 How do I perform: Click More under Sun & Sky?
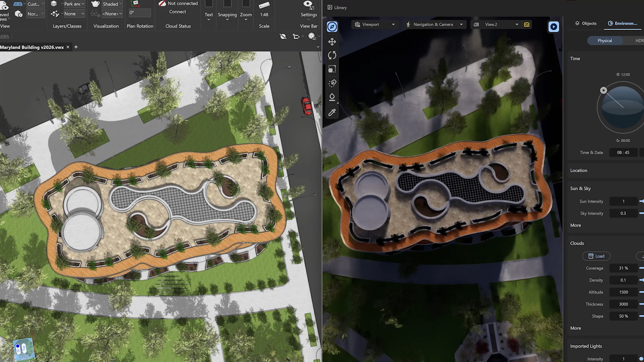pyautogui.click(x=576, y=225)
